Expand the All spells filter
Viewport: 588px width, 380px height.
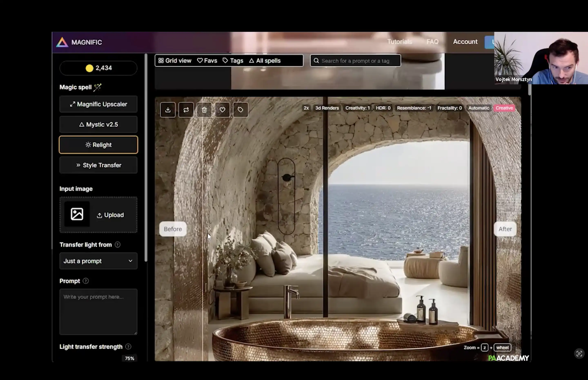click(x=265, y=61)
